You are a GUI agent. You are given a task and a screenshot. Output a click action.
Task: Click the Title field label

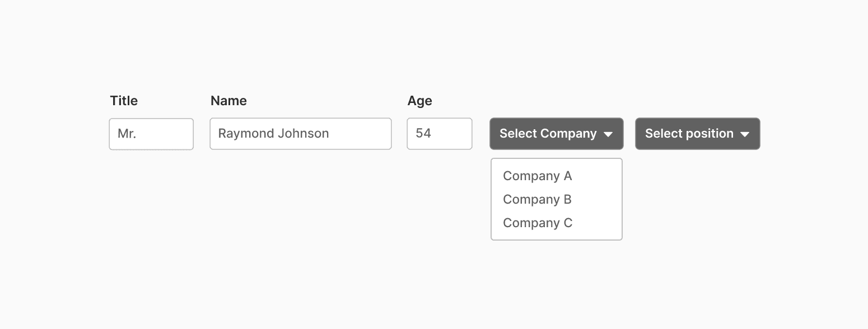pos(124,101)
